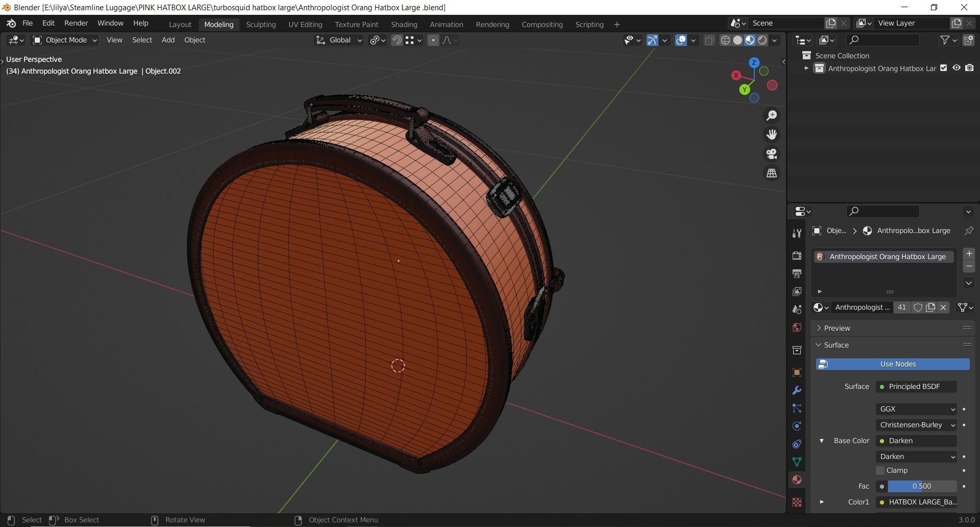Add a material slot with plus button
The height and width of the screenshot is (527, 980).
coord(969,254)
